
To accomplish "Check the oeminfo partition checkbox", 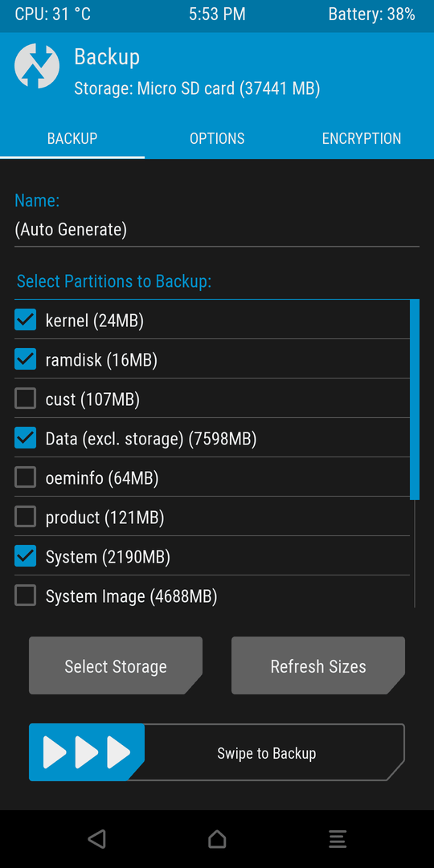I will [26, 477].
